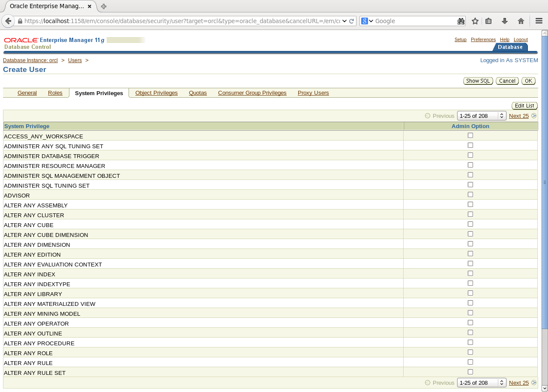
Task: Click the bottom Next page arrow icon
Action: click(534, 383)
